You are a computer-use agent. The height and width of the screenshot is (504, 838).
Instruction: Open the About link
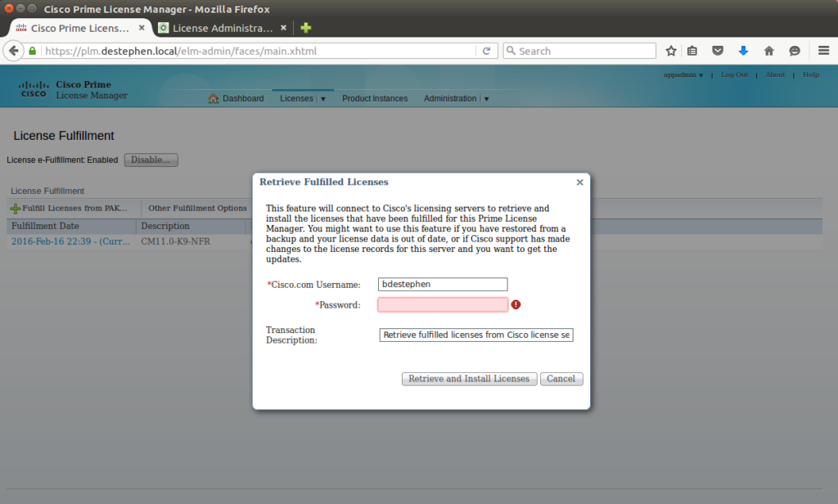775,74
